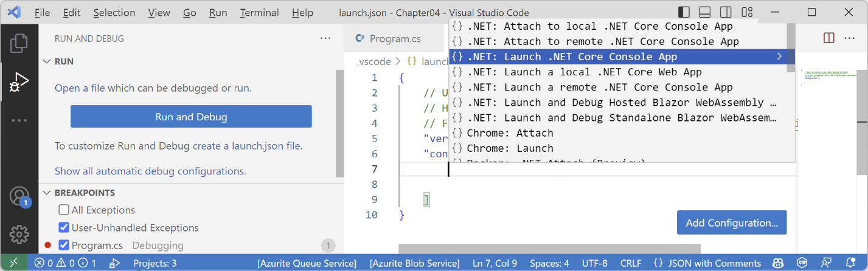Open Run and Debug views ellipsis menu
Image resolution: width=868 pixels, height=271 pixels.
(325, 38)
